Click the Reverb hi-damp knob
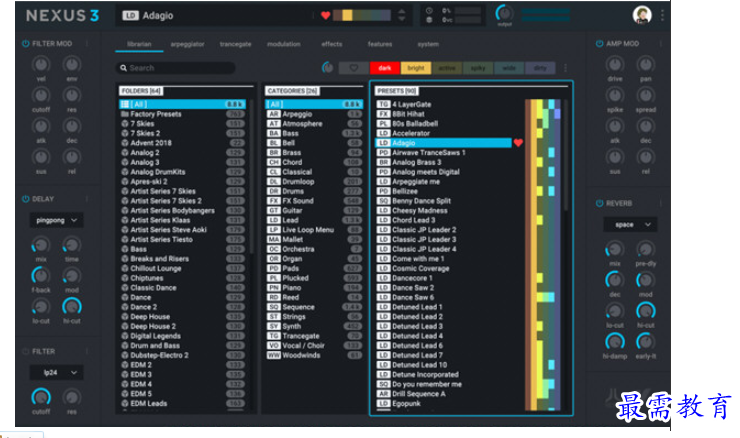Viewport: 740px width, 438px height. (x=614, y=342)
